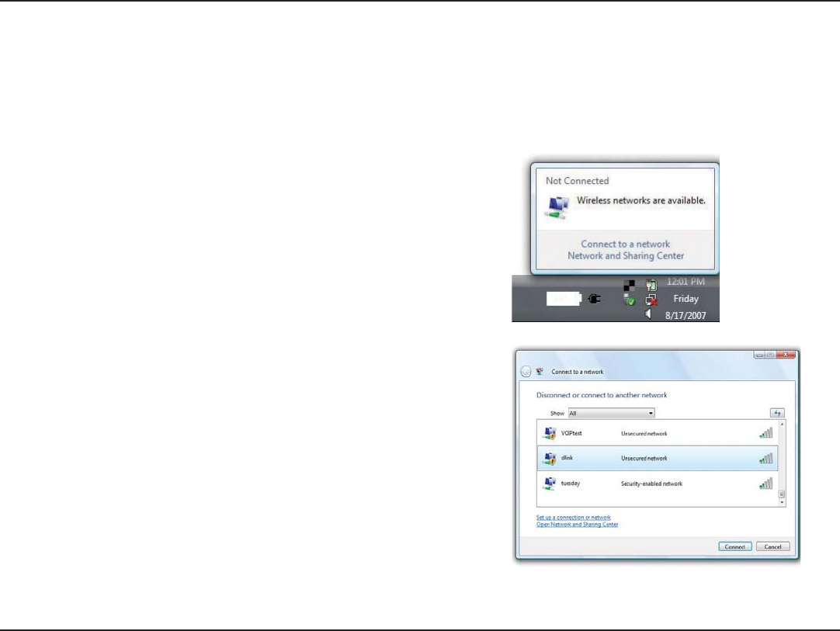Click the wizard icon beside Connect to a network title
This screenshot has height=631, width=840.
point(540,371)
